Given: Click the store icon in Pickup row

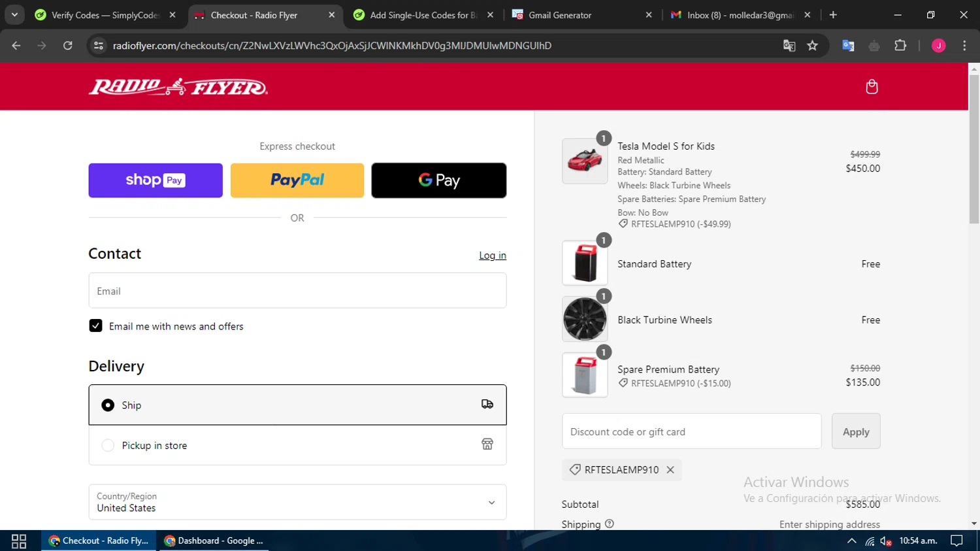Looking at the screenshot, I should tap(487, 444).
